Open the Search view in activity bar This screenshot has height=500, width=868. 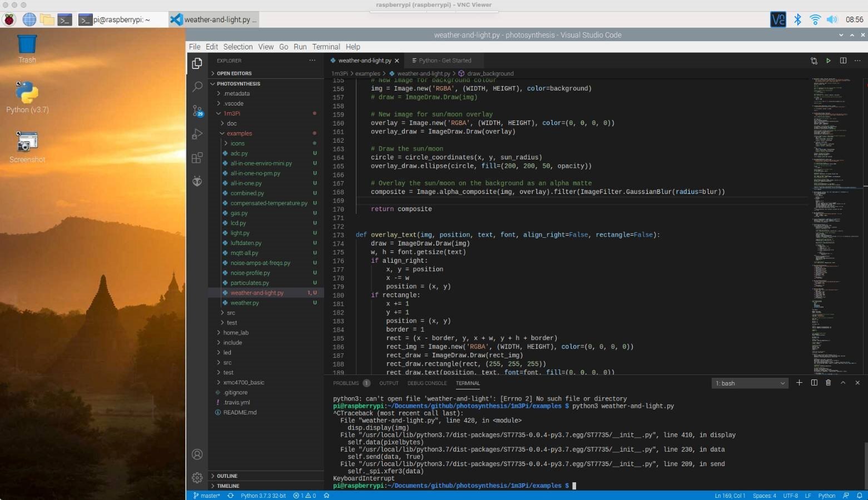pos(197,87)
